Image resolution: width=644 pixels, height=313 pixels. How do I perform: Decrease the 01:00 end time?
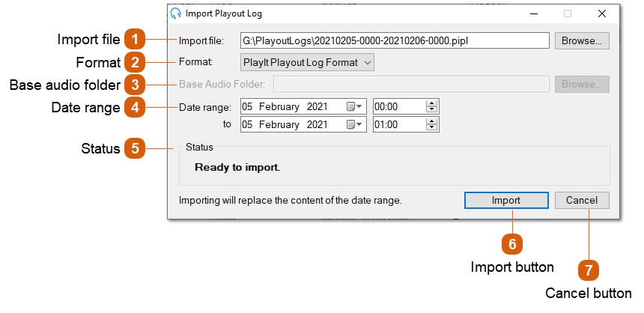point(431,128)
